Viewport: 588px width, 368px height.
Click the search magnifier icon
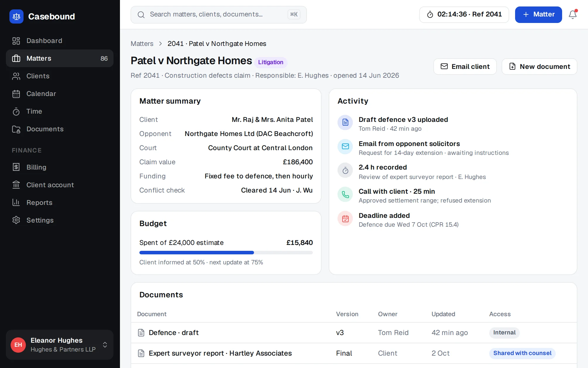coord(141,14)
